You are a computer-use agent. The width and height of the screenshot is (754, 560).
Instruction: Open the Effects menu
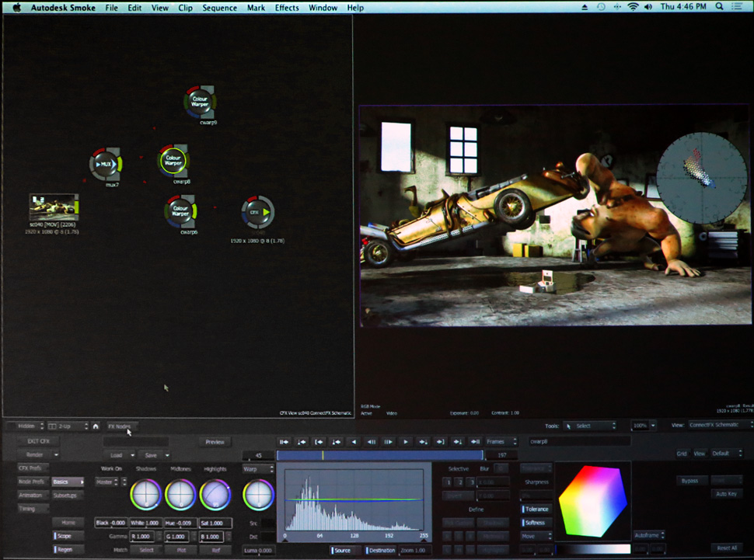coord(287,8)
